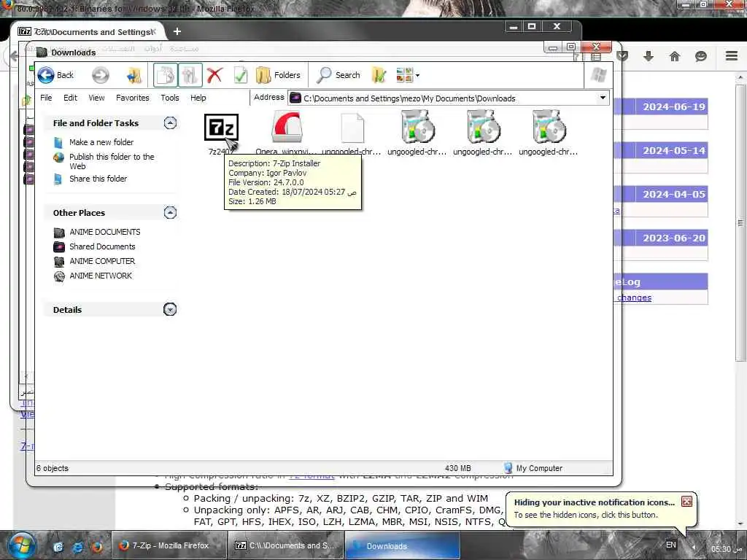The image size is (747, 560).
Task: Select the Opera_winxpvi file icon
Action: [287, 127]
